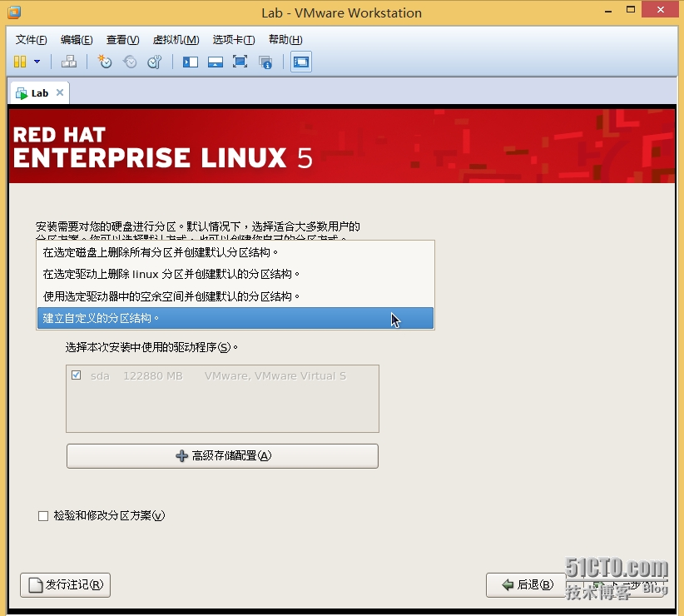Viewport: 684px width, 616px height.
Task: Toggle the sda drive checkbox
Action: [77, 375]
